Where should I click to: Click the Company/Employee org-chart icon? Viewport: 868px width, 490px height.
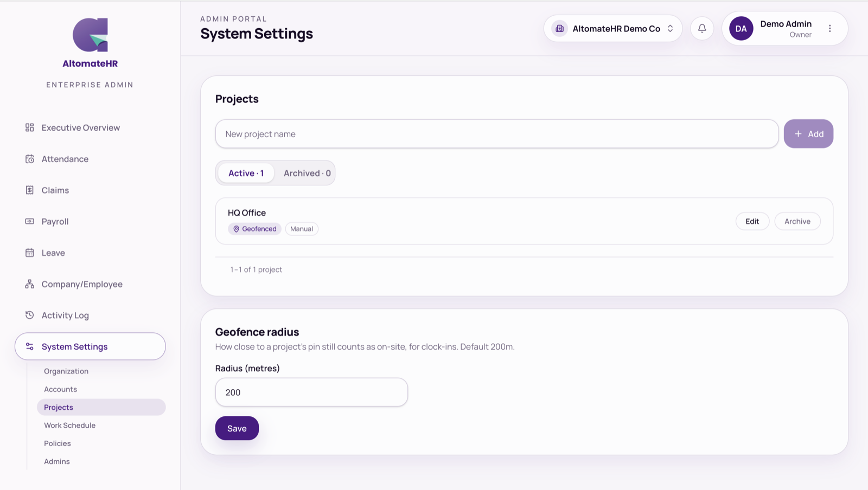tap(30, 284)
